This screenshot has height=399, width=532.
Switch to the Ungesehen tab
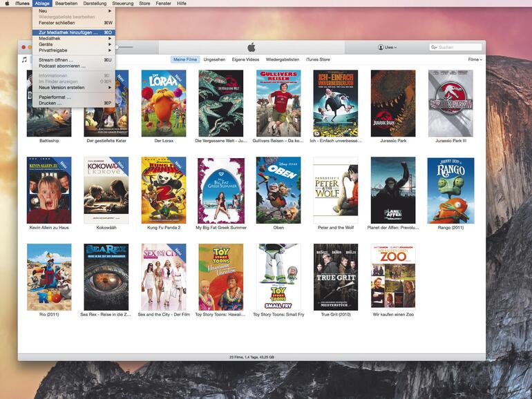[x=214, y=59]
